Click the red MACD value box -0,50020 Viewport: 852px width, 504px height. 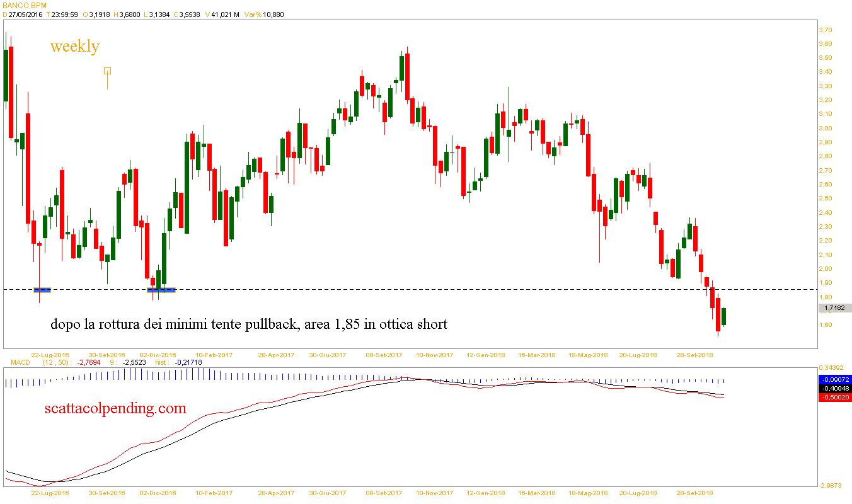(x=834, y=398)
